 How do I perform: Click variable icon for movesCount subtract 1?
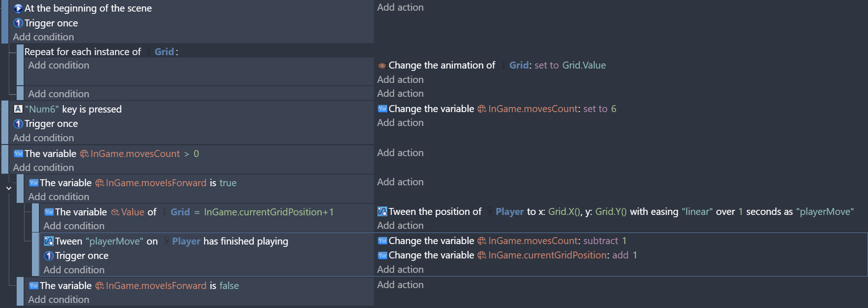[382, 241]
